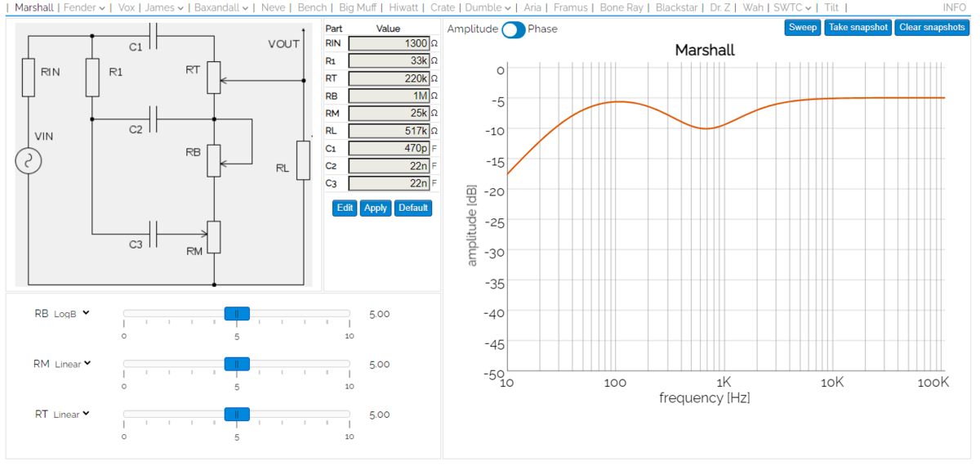Screen dimensions: 980x466
Task: Click the C2 capacitor in schematic
Action: click(x=154, y=119)
